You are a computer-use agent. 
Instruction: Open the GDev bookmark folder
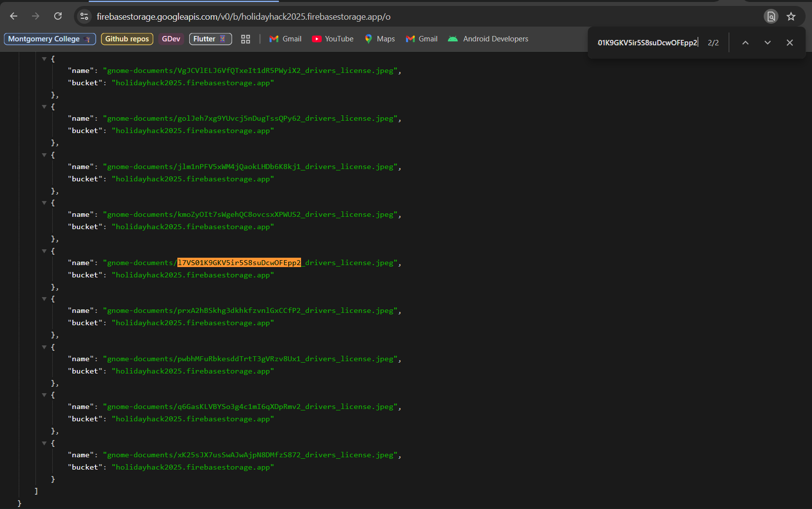tap(171, 39)
